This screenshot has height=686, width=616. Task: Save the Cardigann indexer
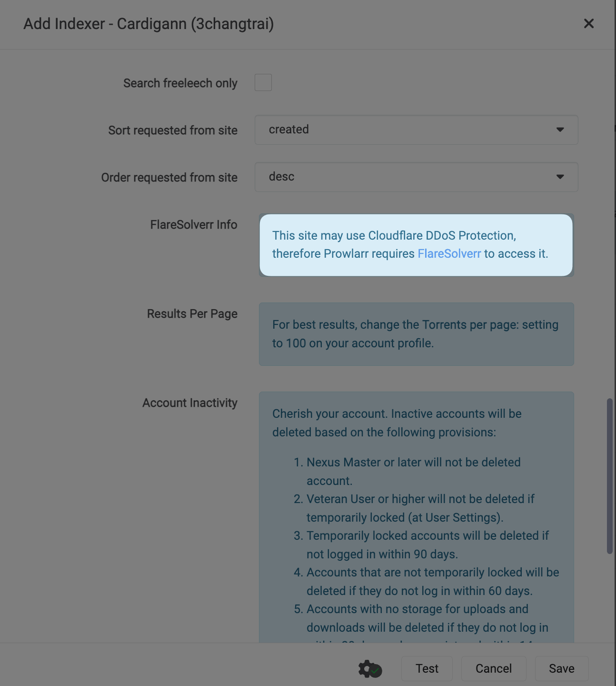[x=561, y=668]
